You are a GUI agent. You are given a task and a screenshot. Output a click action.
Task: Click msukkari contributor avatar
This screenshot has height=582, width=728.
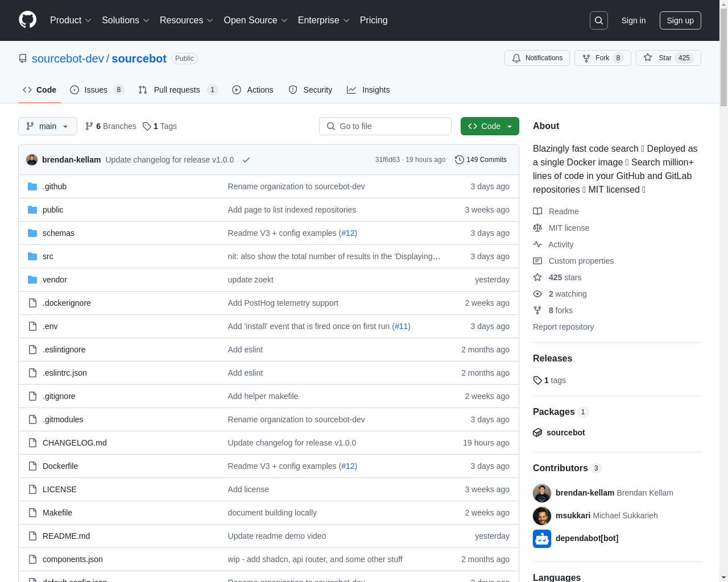(x=542, y=516)
